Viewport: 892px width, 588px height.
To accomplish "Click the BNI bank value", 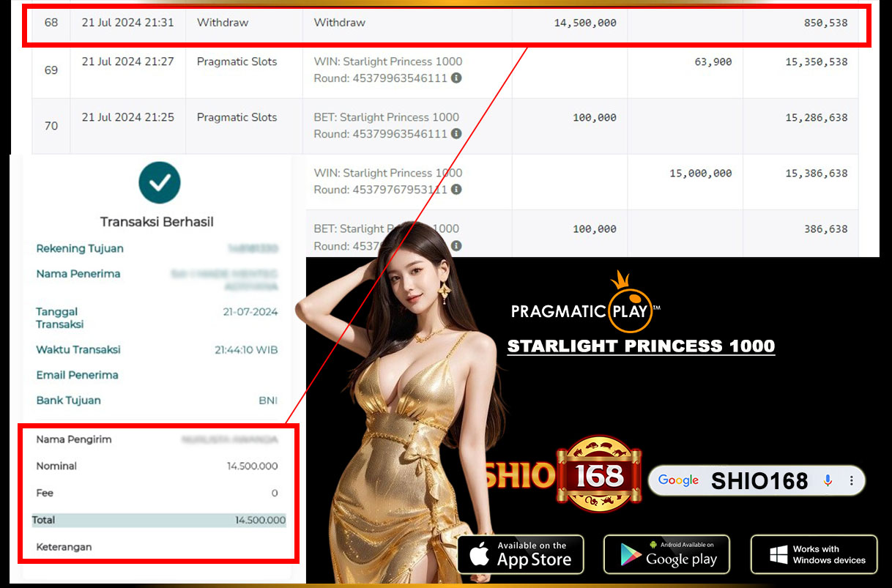I will tap(268, 401).
